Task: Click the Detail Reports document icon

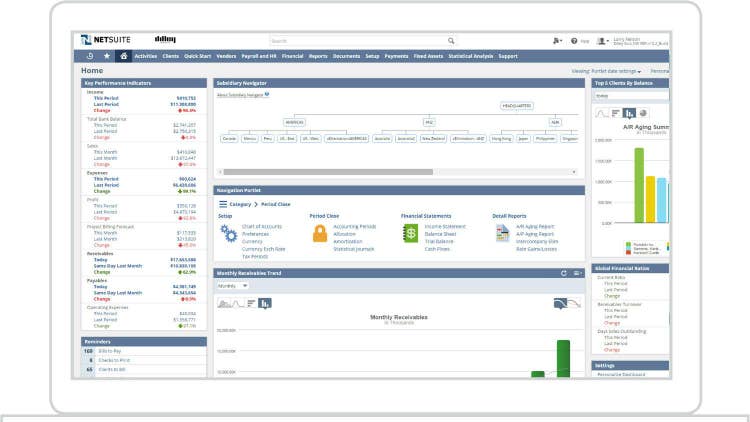Action: tap(502, 233)
